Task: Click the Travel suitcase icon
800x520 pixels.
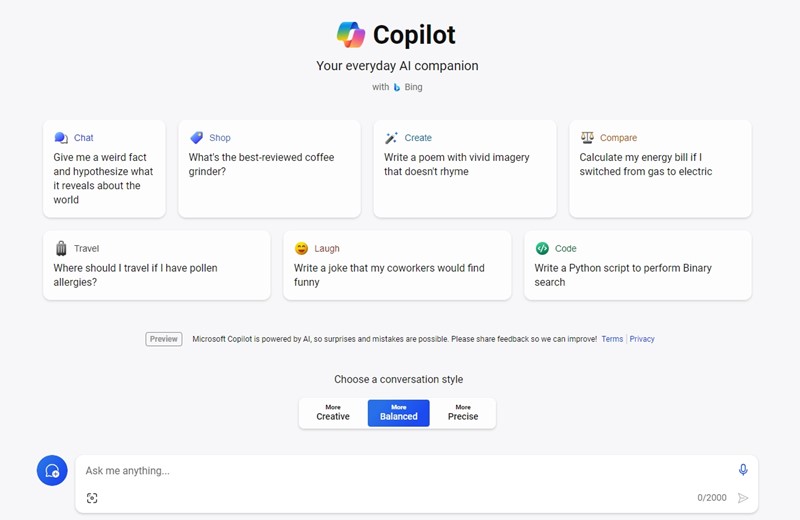Action: (x=61, y=248)
